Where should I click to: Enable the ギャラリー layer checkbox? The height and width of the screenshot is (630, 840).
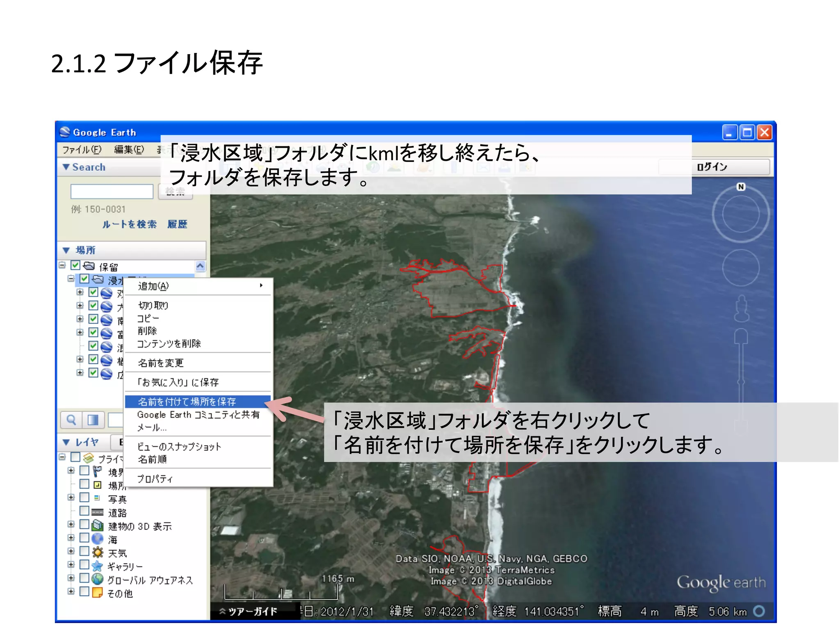pos(84,564)
